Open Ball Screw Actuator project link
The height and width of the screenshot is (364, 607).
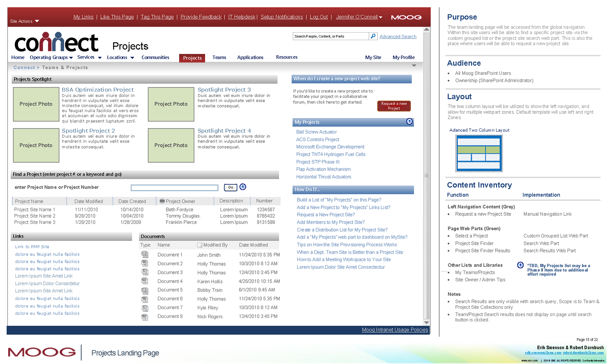[x=316, y=132]
